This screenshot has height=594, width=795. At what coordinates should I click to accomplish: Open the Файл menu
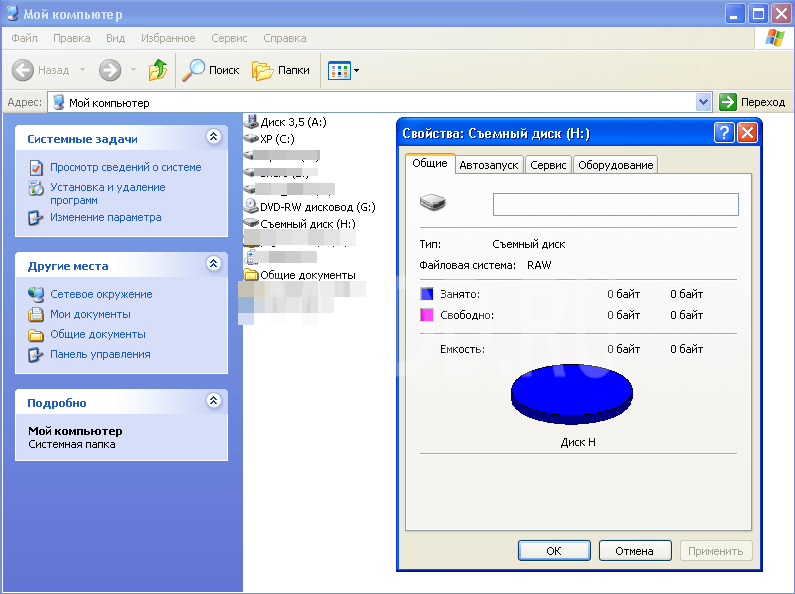(24, 38)
